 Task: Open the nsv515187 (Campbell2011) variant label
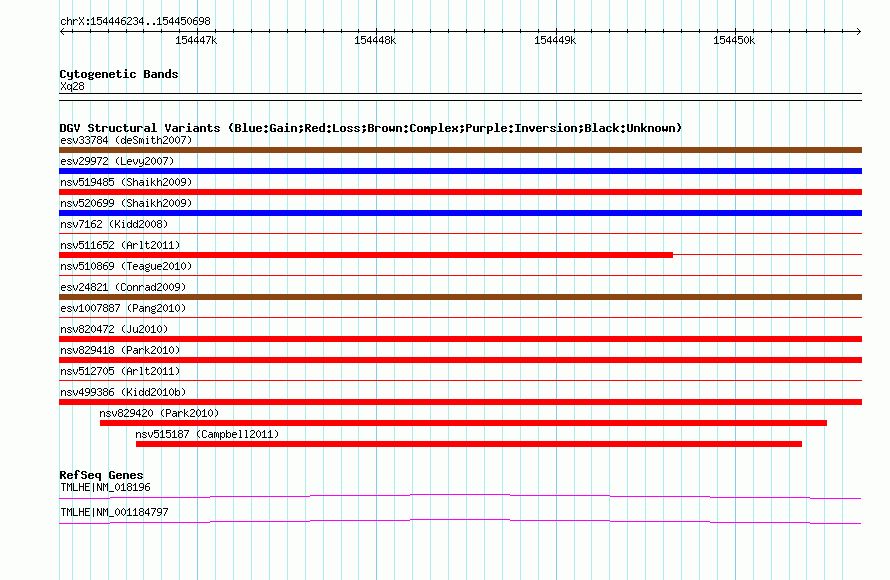207,434
